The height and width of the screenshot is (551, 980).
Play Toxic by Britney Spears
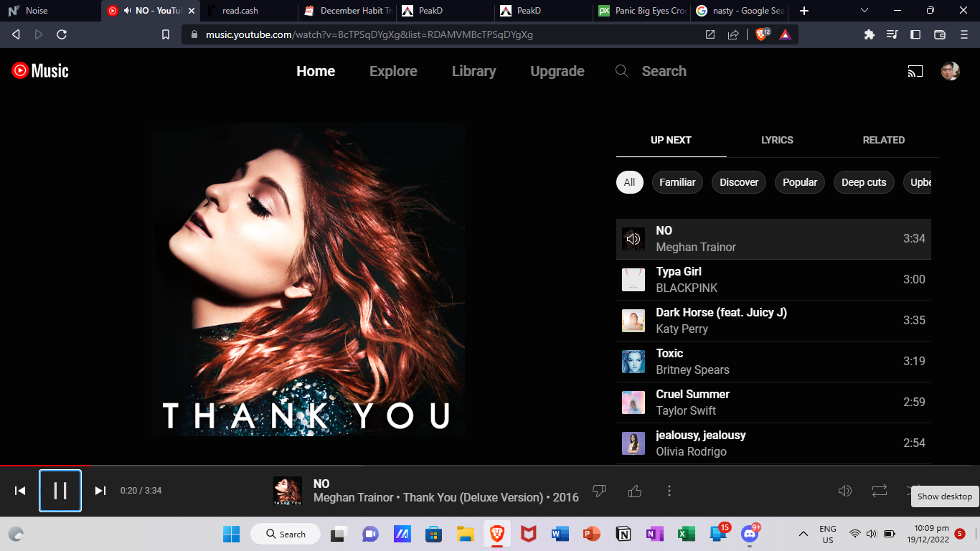(x=773, y=362)
